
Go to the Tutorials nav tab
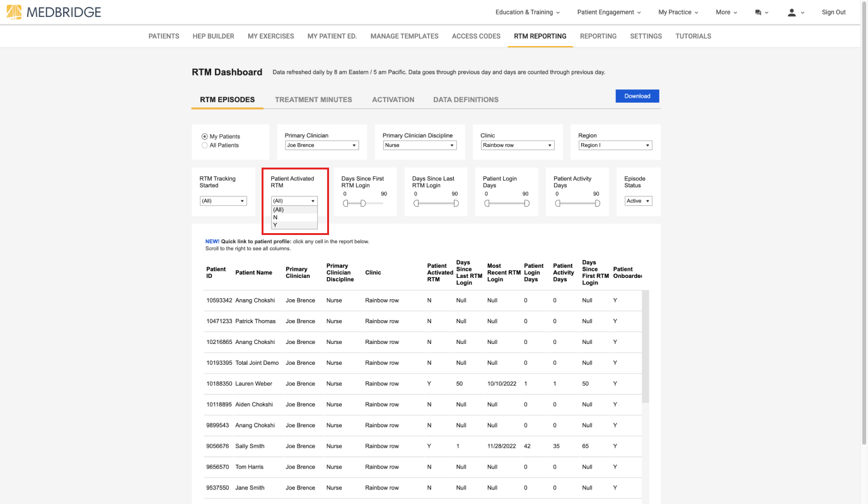(693, 37)
